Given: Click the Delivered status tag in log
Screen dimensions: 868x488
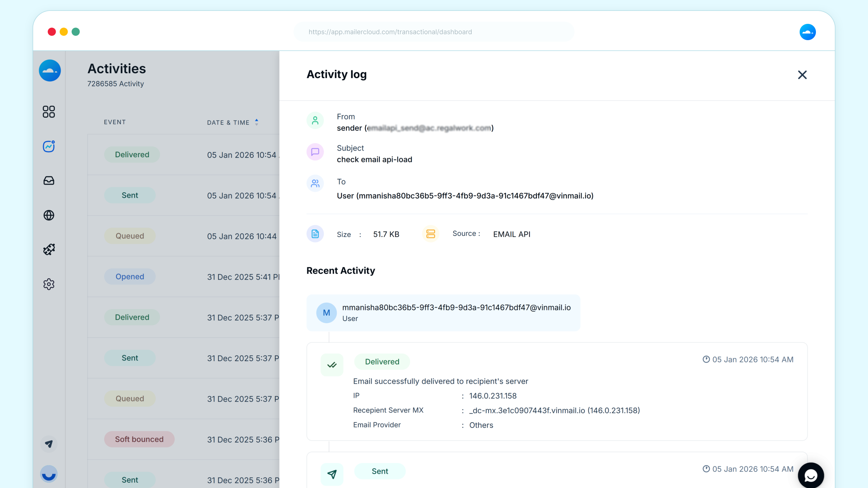Looking at the screenshot, I should click(x=382, y=361).
